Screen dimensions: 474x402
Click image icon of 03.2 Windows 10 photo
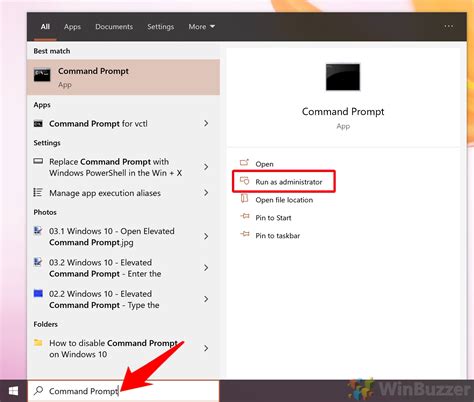[38, 262]
